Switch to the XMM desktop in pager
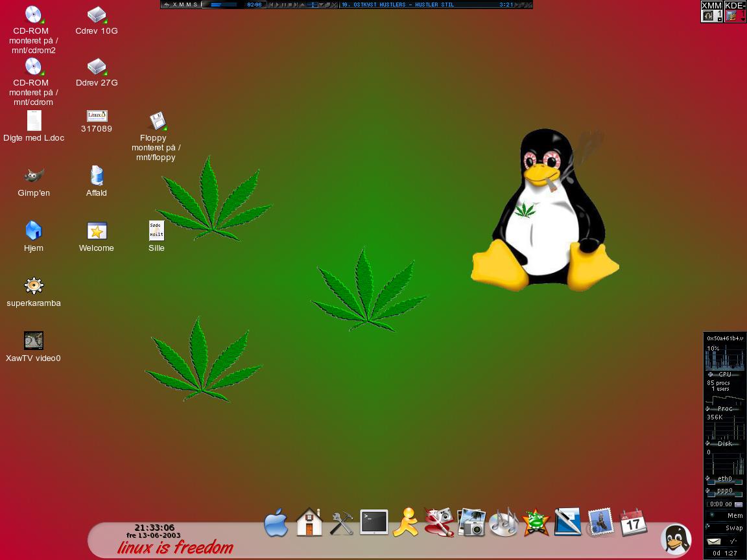 coord(712,12)
